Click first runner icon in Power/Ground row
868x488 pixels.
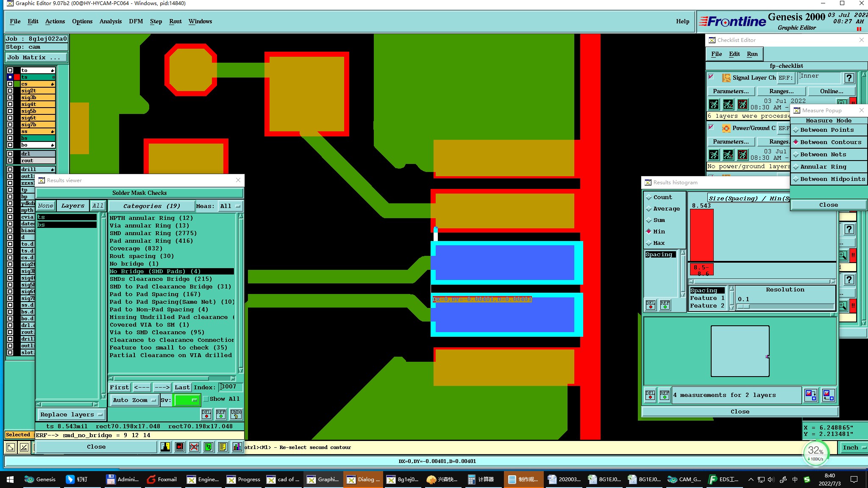click(x=714, y=155)
